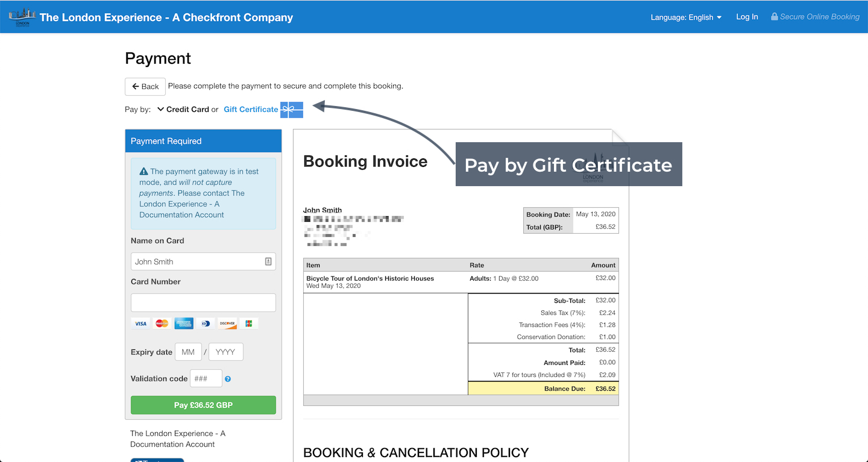Image resolution: width=868 pixels, height=462 pixels.
Task: Click the Transaction Fees (4%) line
Action: pos(543,325)
